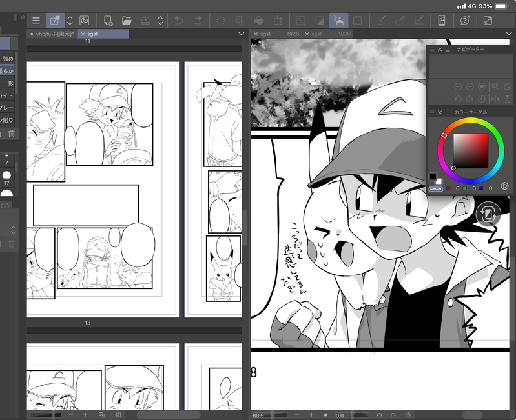Click the Scale/Rotate transform icon
The width and height of the screenshot is (516, 420).
pos(278,21)
